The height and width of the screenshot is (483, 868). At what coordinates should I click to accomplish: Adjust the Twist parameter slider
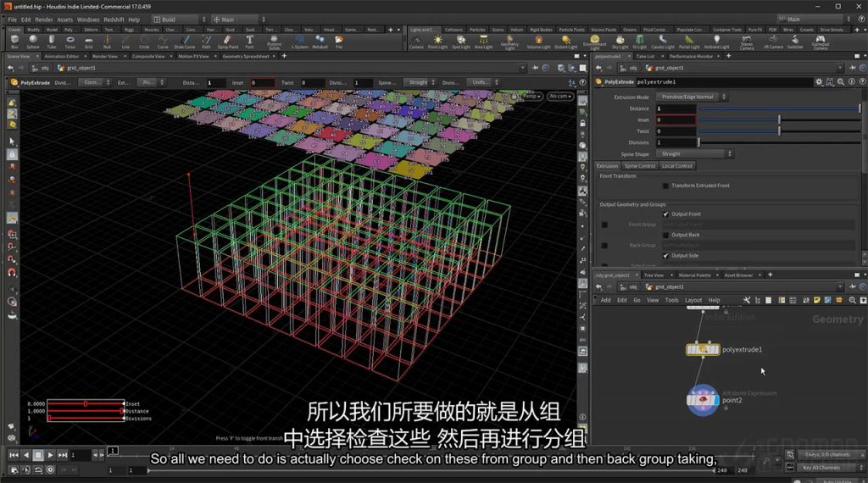pyautogui.click(x=780, y=131)
